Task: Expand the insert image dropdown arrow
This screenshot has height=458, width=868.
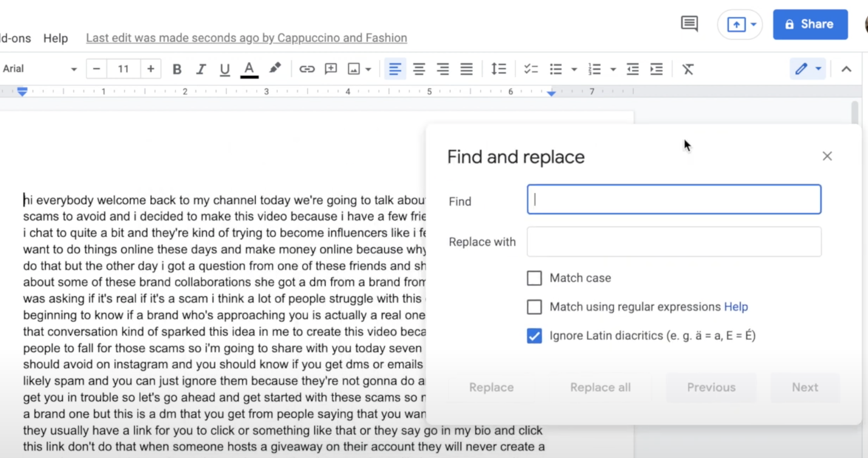Action: [x=368, y=69]
